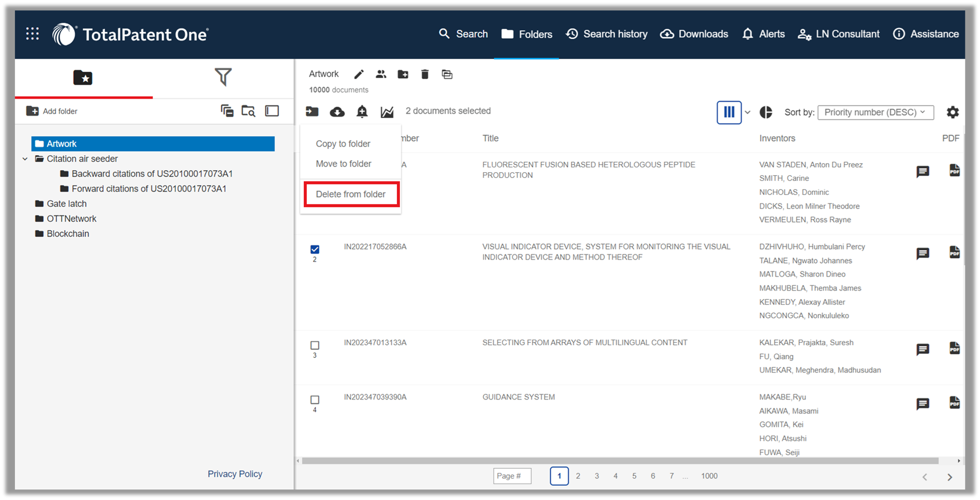This screenshot has height=500, width=980.
Task: Go to results page 2
Action: 578,476
